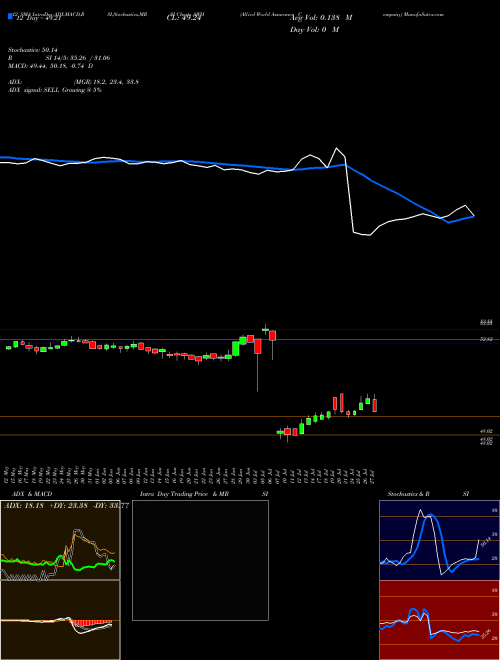The width and height of the screenshot is (500, 660).
Task: Open the ADX indicator chart thumbnail
Action: tap(60, 540)
